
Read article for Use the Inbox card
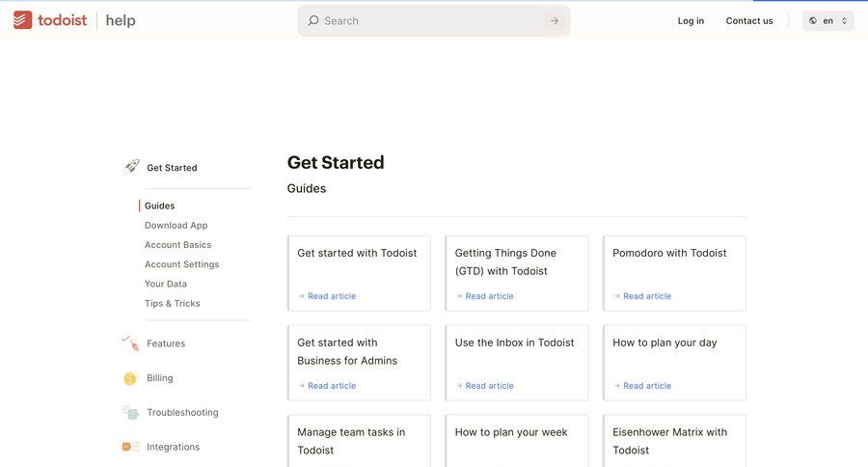tap(484, 386)
